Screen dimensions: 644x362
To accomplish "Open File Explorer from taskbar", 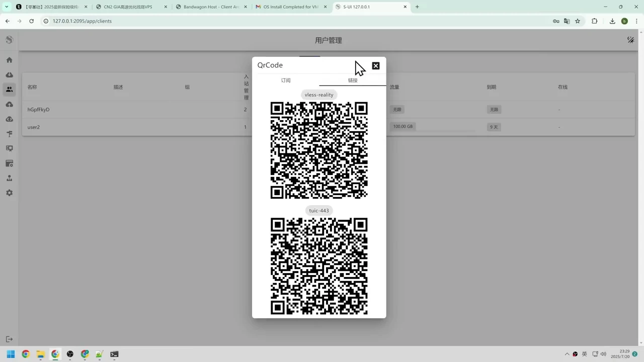I will tap(40, 354).
